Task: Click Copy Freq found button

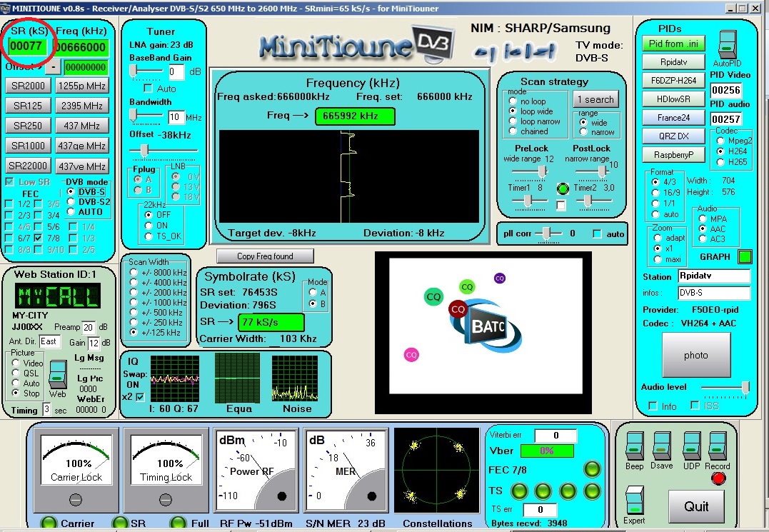Action: coord(265,256)
